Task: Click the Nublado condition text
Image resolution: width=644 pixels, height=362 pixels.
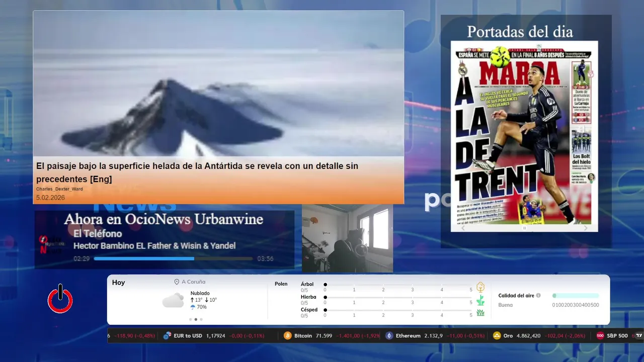Action: (200, 293)
